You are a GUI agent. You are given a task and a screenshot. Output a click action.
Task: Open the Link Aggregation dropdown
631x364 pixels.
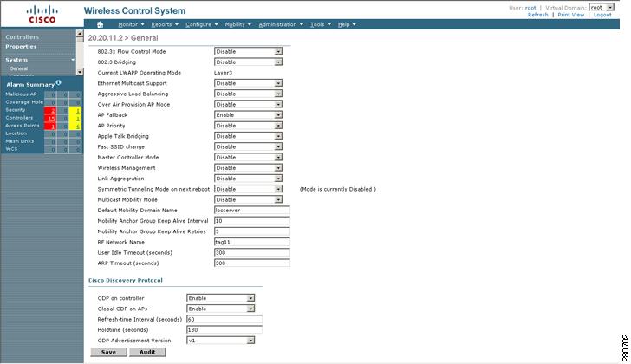click(x=248, y=179)
